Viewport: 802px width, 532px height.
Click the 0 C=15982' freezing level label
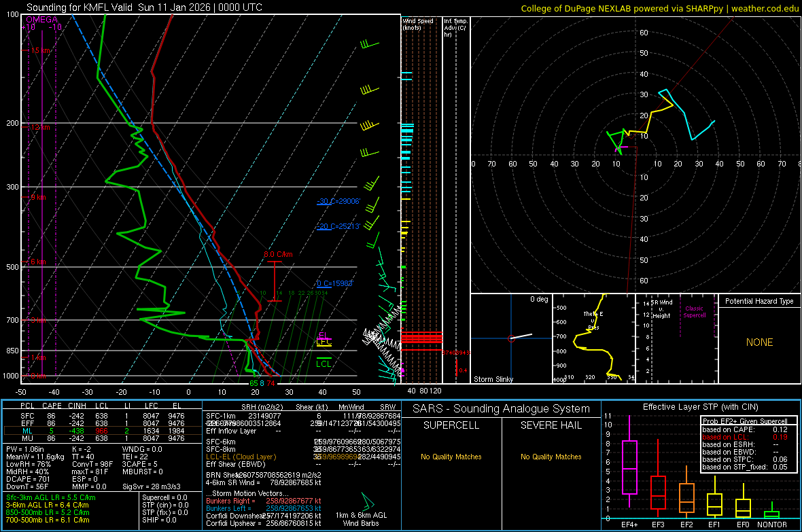click(334, 283)
